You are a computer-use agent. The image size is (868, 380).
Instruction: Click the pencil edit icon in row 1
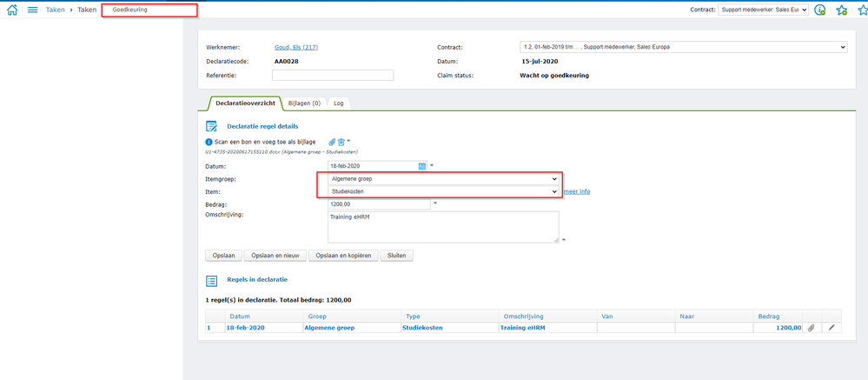coord(832,327)
